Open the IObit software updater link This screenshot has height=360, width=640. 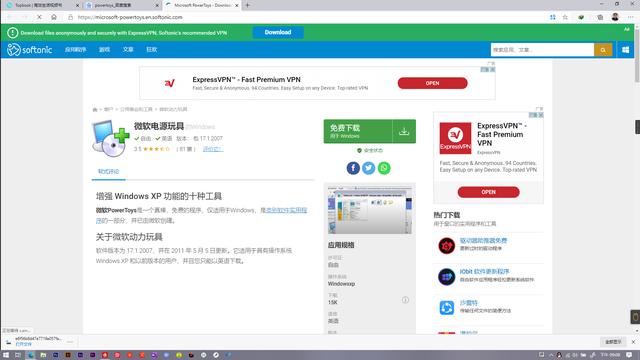[484, 271]
